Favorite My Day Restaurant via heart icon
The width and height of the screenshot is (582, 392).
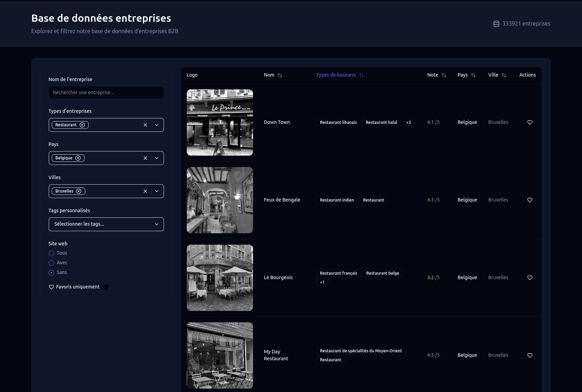(x=530, y=355)
